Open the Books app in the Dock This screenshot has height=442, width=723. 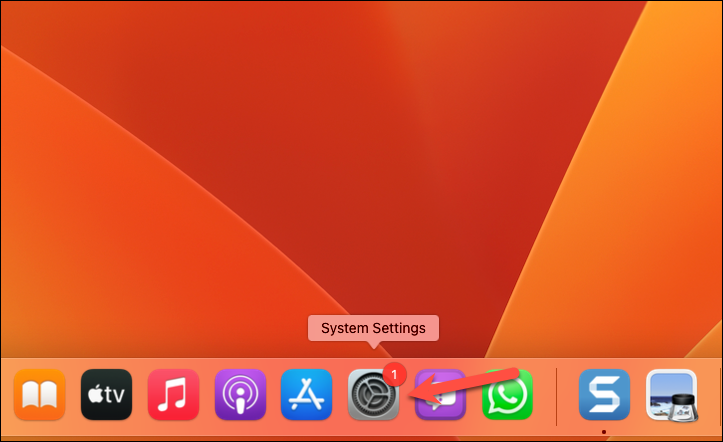click(40, 395)
